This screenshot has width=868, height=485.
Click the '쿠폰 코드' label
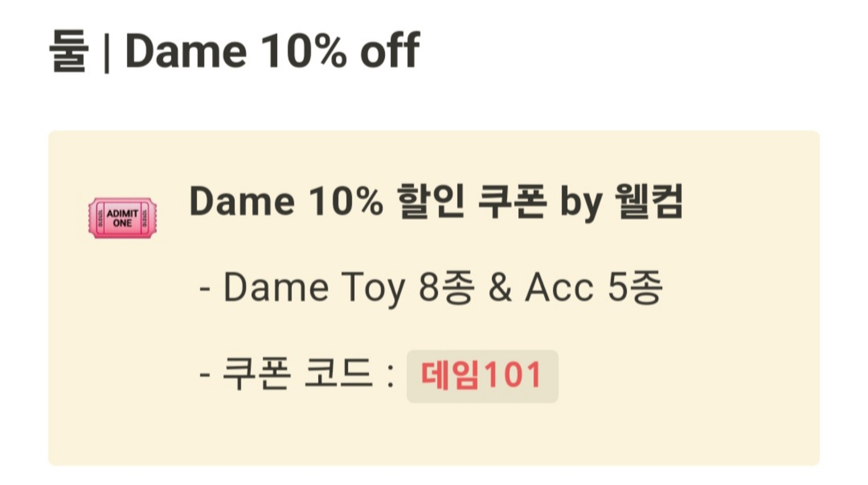click(297, 374)
